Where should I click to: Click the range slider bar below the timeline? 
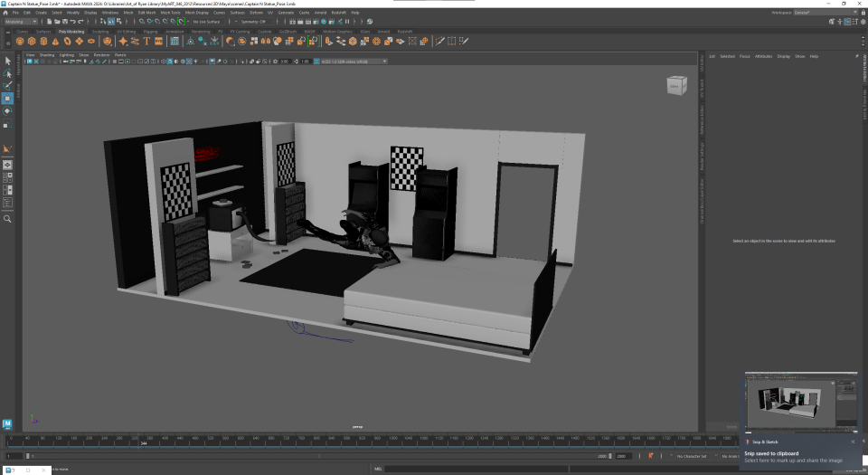click(x=318, y=456)
